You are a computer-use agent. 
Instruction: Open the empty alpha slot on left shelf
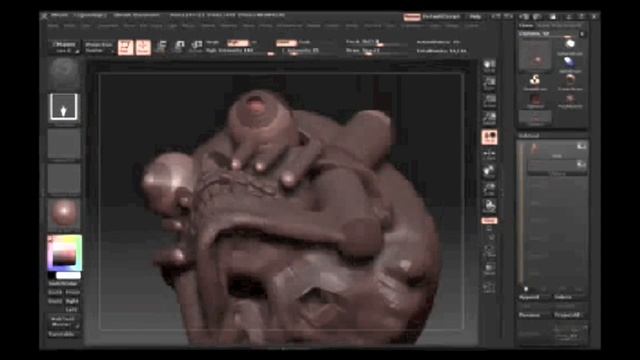[x=64, y=143]
